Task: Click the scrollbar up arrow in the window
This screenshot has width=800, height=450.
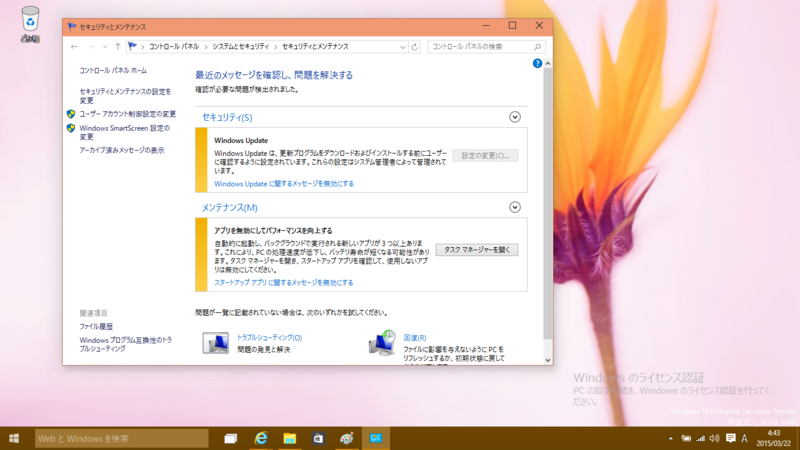Action: pos(547,63)
